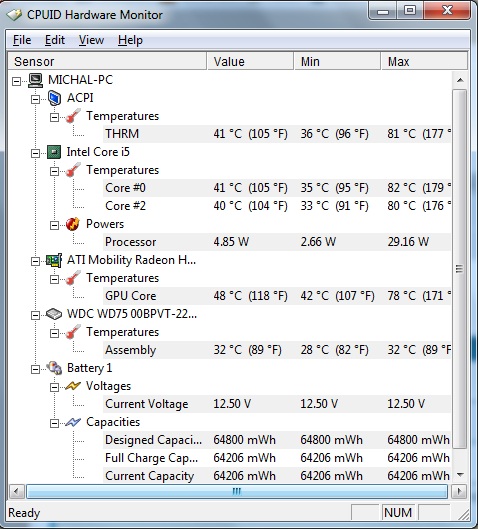Click the Battery 1 icon
The image size is (479, 530).
click(x=54, y=368)
